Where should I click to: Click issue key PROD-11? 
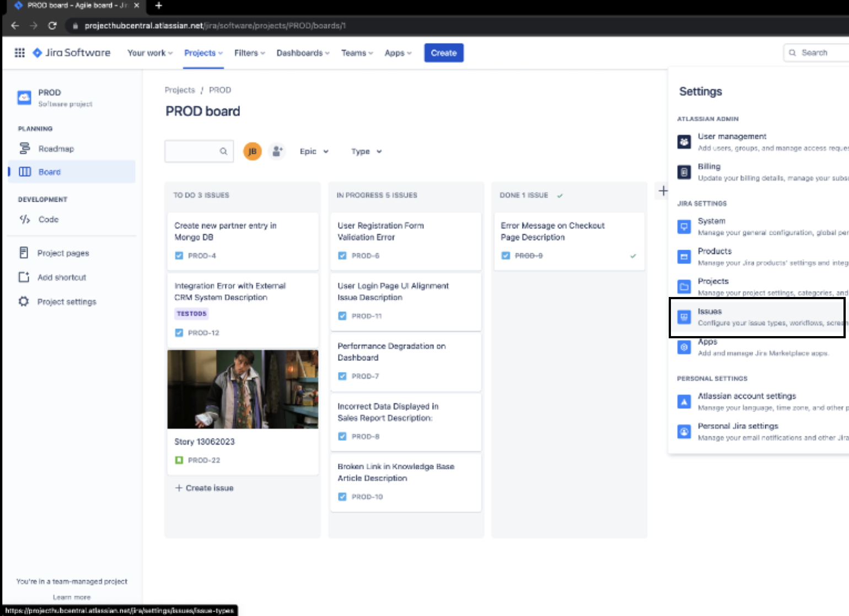click(x=367, y=316)
